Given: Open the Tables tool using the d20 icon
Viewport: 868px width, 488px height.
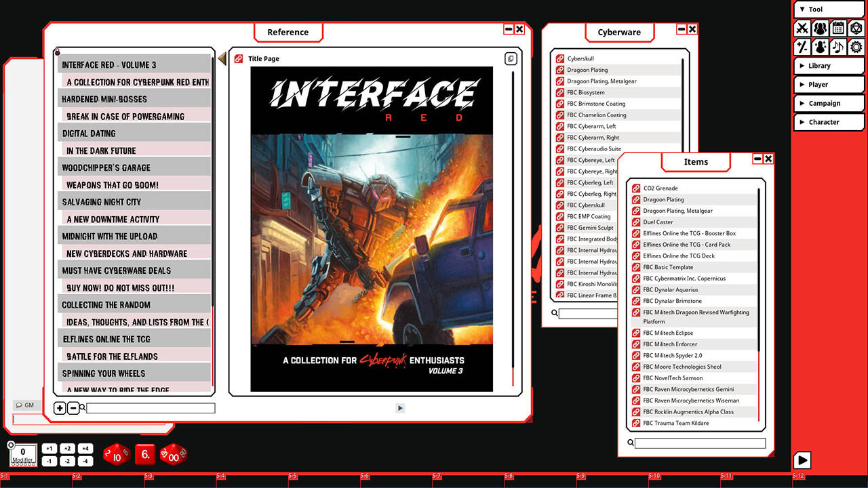Looking at the screenshot, I should (x=856, y=28).
